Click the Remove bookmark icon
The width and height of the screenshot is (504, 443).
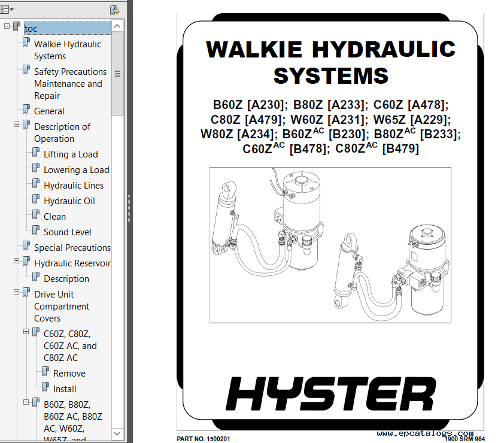click(x=45, y=372)
